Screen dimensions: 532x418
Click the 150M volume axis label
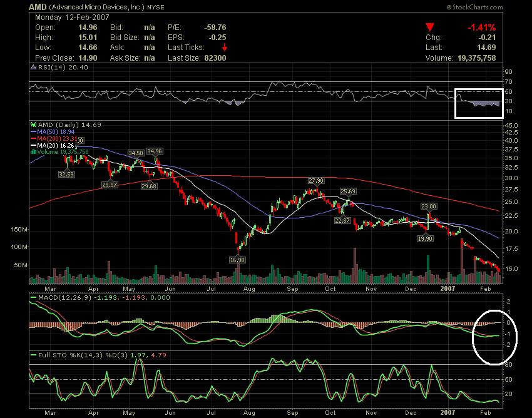click(x=19, y=230)
